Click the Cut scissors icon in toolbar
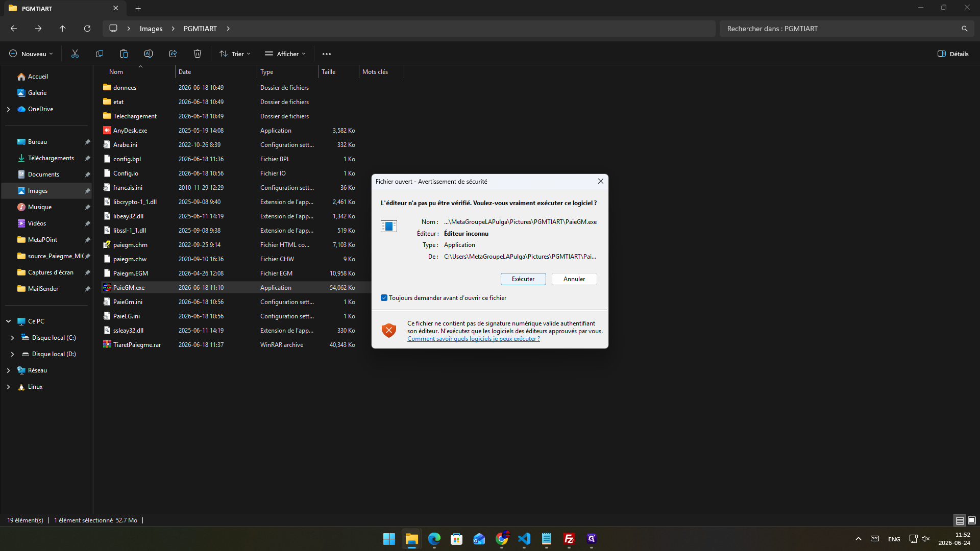Image resolution: width=980 pixels, height=551 pixels. 75,54
